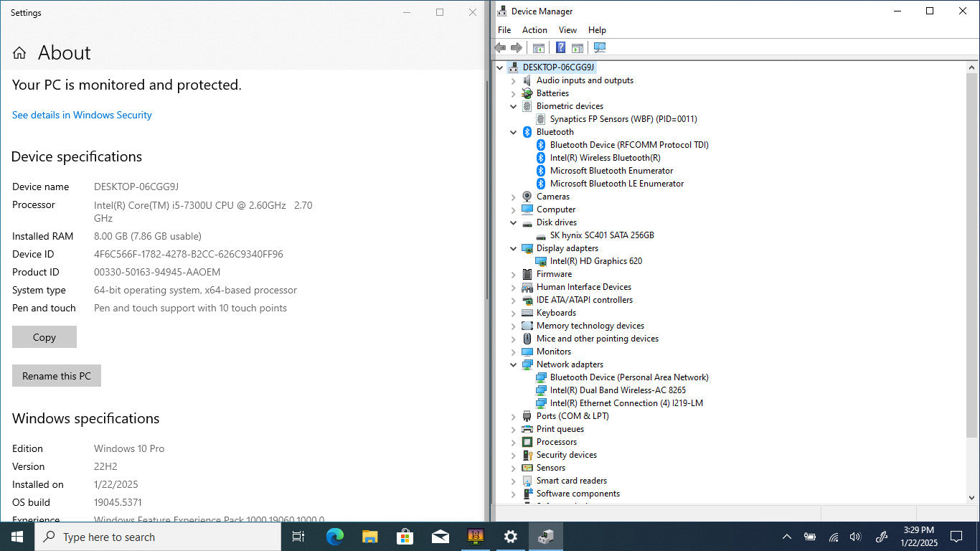This screenshot has width=980, height=551.
Task: Select Microsoft Bluetooth LE Enumerator
Action: [617, 184]
